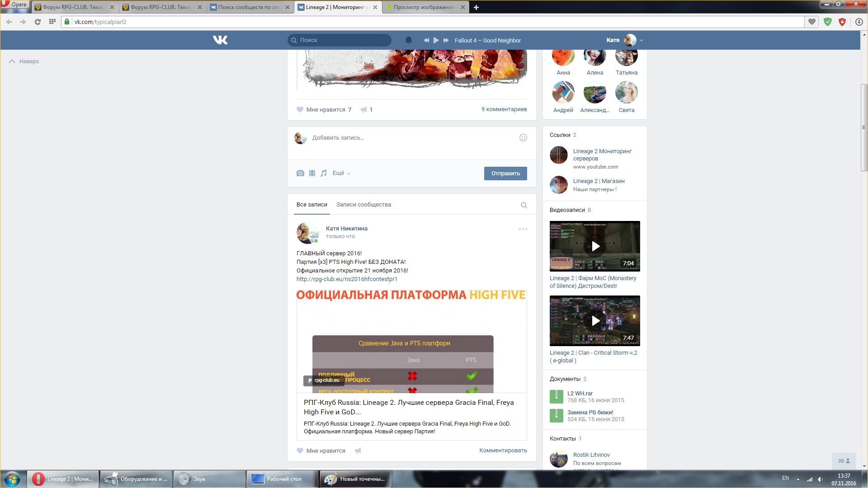The height and width of the screenshot is (488, 868).
Task: Open member Света avatar
Action: coord(627,93)
